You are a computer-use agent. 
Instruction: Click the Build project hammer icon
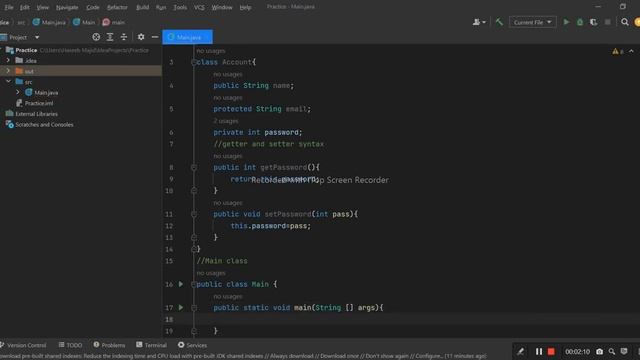tap(499, 22)
